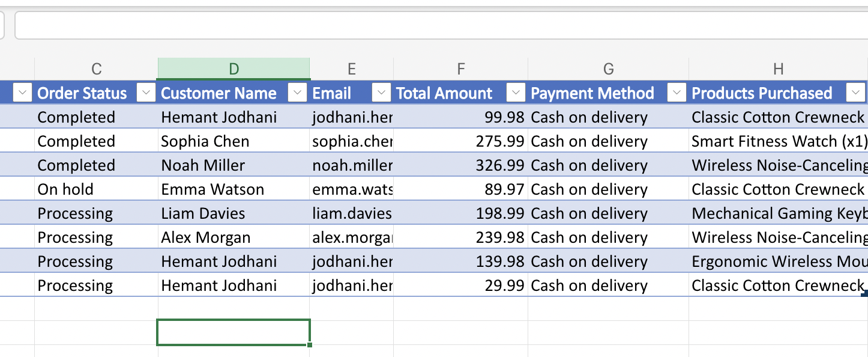The width and height of the screenshot is (868, 357).
Task: Select column D header
Action: click(234, 69)
